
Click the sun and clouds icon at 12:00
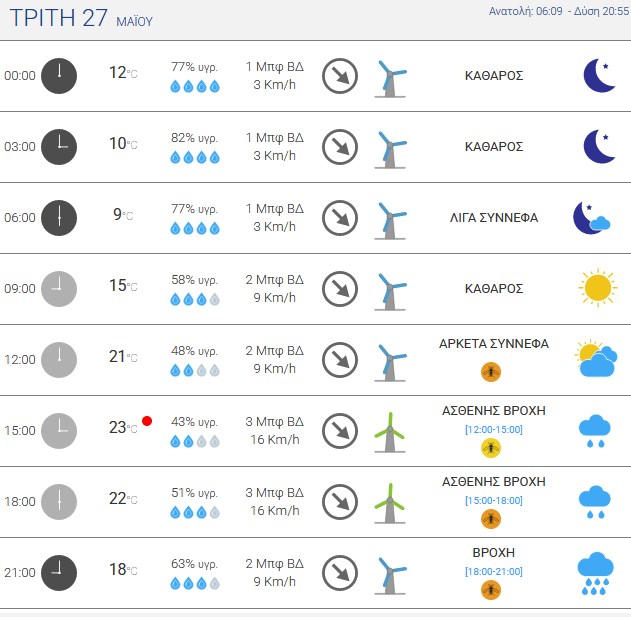point(596,358)
